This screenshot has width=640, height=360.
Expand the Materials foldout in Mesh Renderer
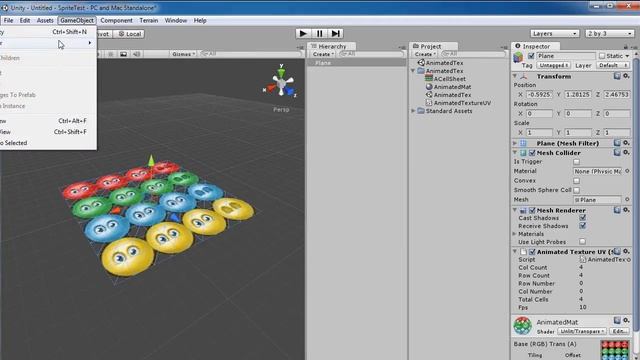(515, 234)
